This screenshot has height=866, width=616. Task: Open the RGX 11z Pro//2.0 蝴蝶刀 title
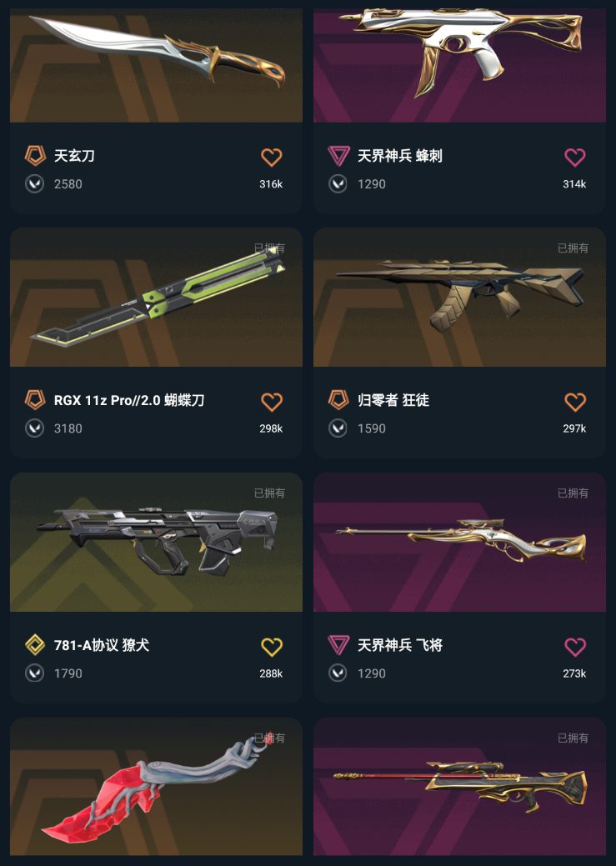(129, 400)
